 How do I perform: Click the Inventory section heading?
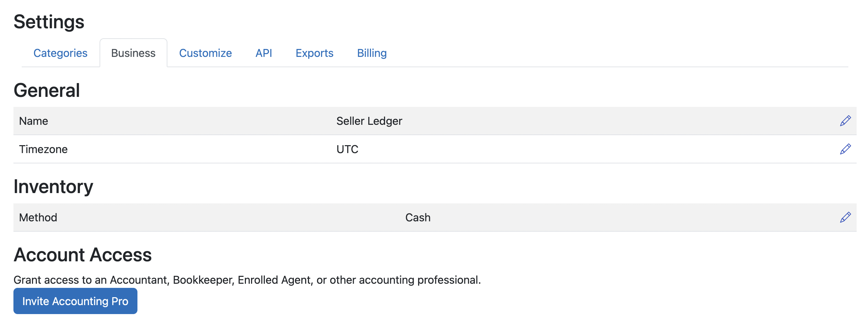pyautogui.click(x=53, y=186)
